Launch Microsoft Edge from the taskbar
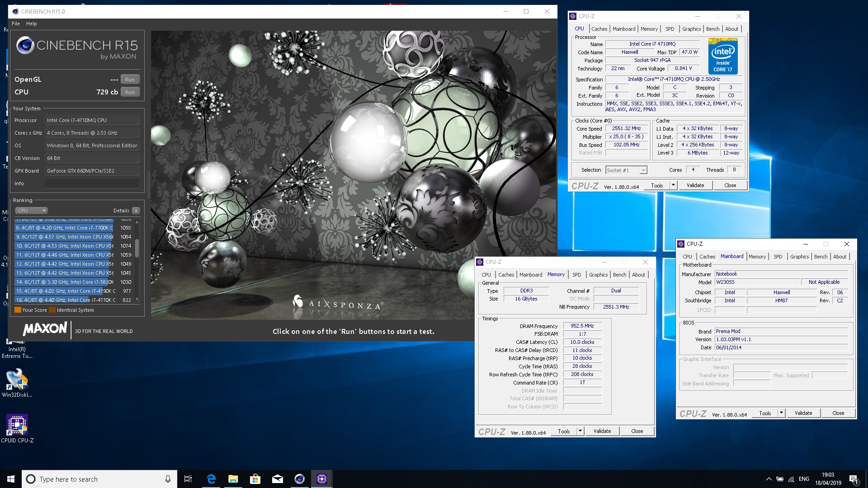Image resolution: width=868 pixels, height=488 pixels. 211,479
